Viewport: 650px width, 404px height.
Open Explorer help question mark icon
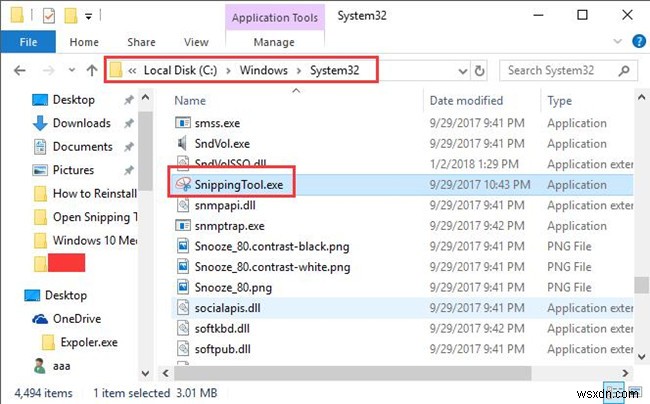coord(639,41)
